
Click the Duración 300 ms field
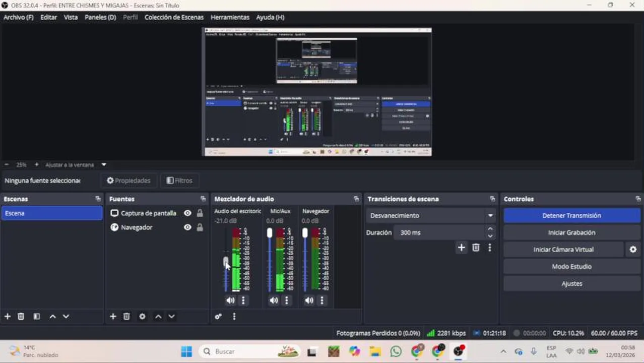point(439,232)
